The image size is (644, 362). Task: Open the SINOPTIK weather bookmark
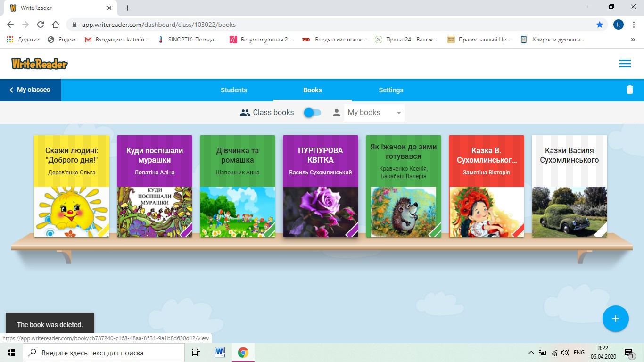[x=189, y=40]
